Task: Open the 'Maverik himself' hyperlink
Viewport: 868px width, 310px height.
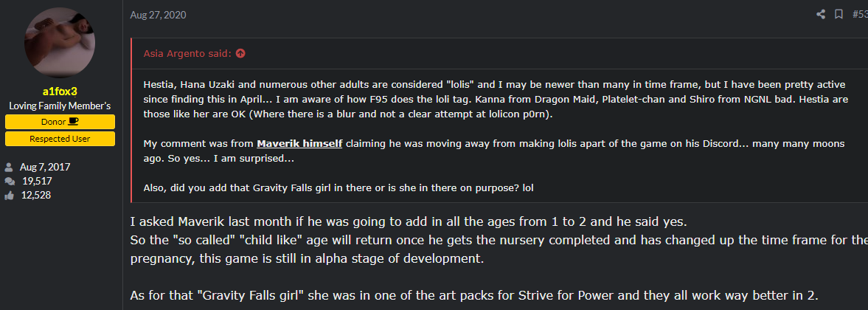Action: (x=302, y=143)
